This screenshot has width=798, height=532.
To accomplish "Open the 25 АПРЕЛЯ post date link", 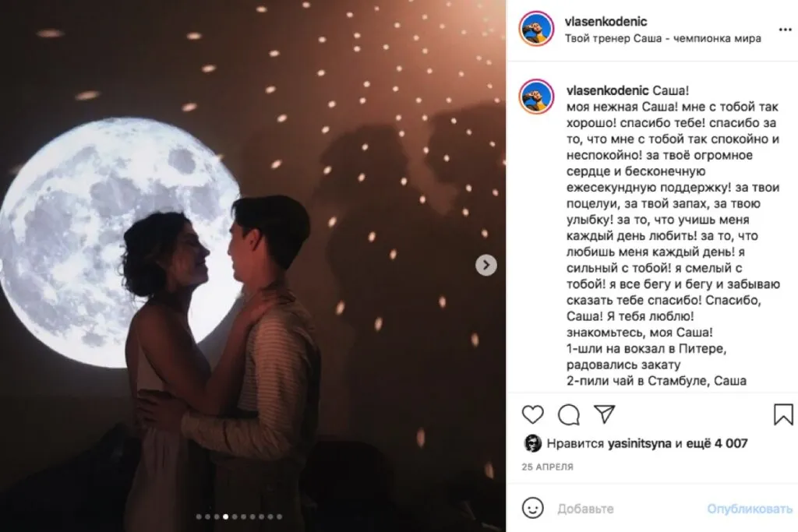I will 548,467.
